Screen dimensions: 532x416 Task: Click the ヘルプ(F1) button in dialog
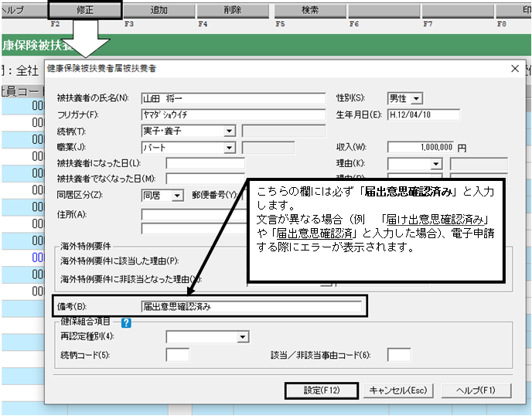coord(476,390)
